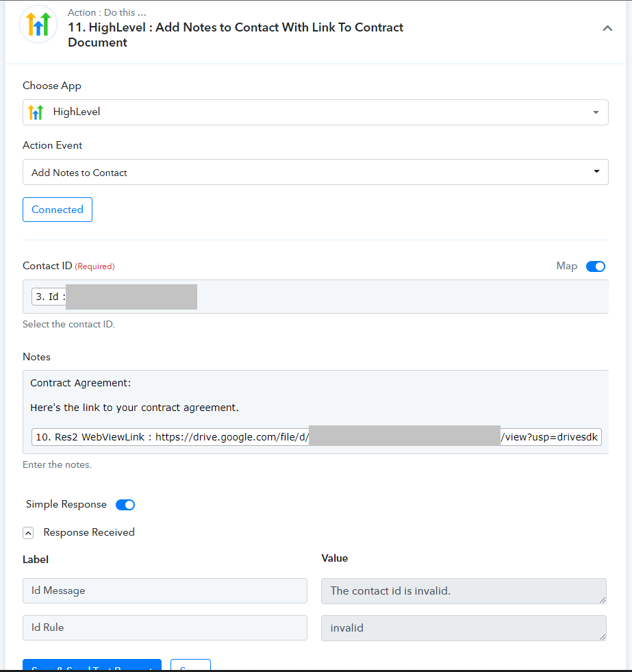Collapse the Response Received section

coord(28,533)
